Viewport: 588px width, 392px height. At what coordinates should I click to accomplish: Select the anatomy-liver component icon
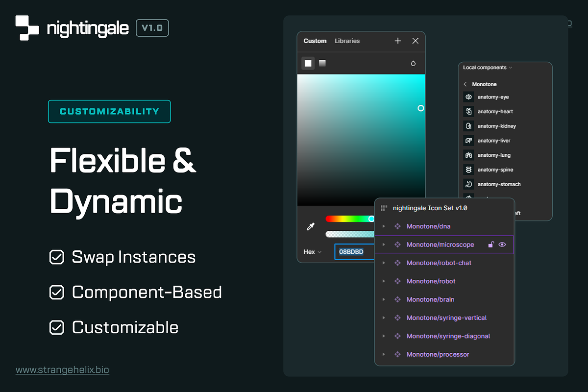[x=468, y=141]
